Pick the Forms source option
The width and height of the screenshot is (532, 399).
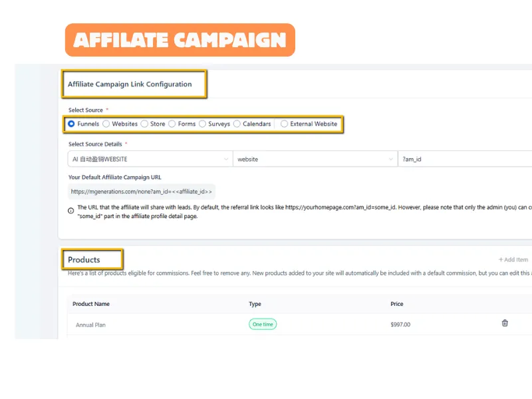coord(172,124)
